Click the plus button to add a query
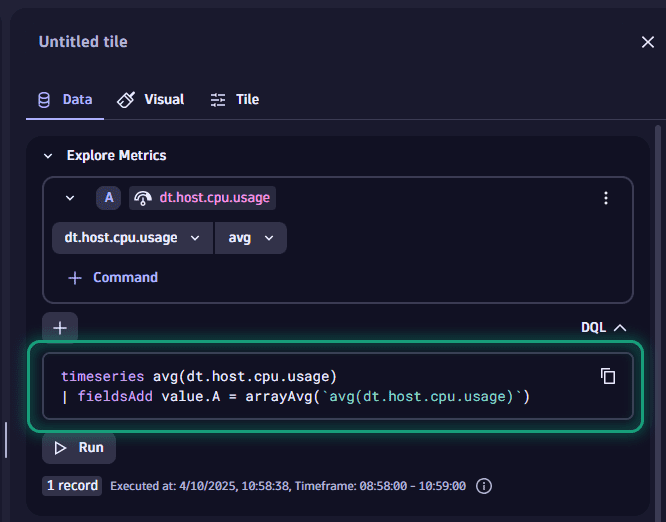 tap(60, 327)
